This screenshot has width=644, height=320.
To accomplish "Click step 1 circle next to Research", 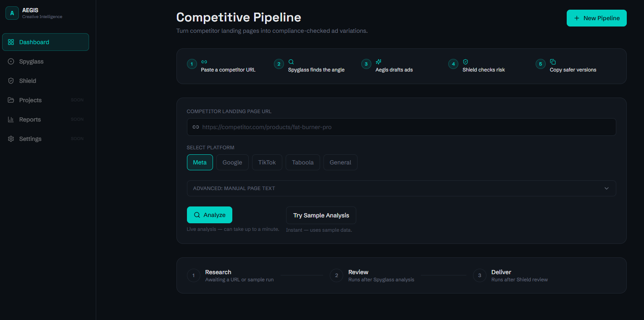I will pyautogui.click(x=194, y=276).
